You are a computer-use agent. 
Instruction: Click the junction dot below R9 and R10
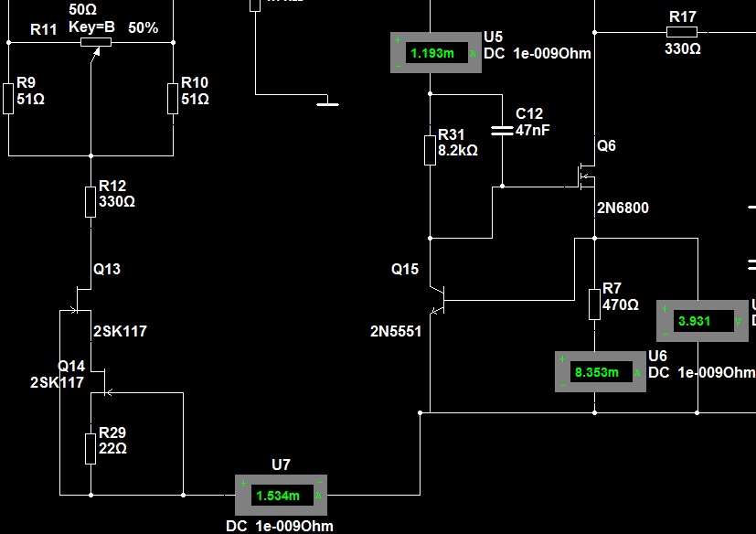(91, 155)
